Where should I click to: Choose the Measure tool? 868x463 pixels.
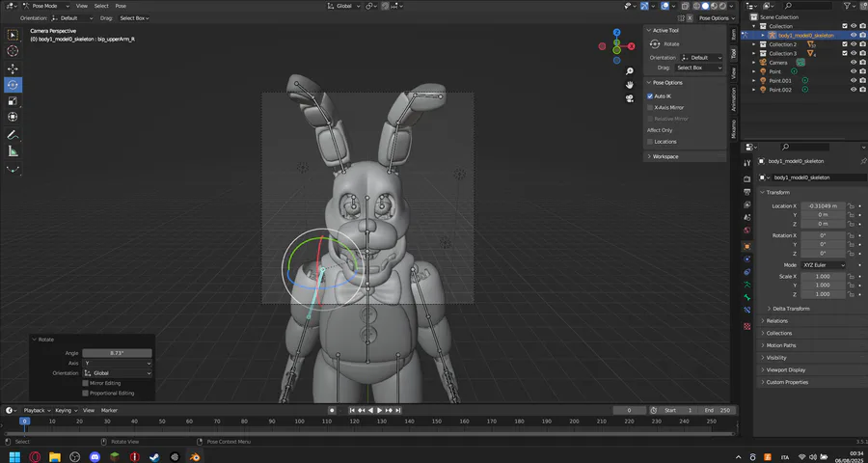click(14, 150)
